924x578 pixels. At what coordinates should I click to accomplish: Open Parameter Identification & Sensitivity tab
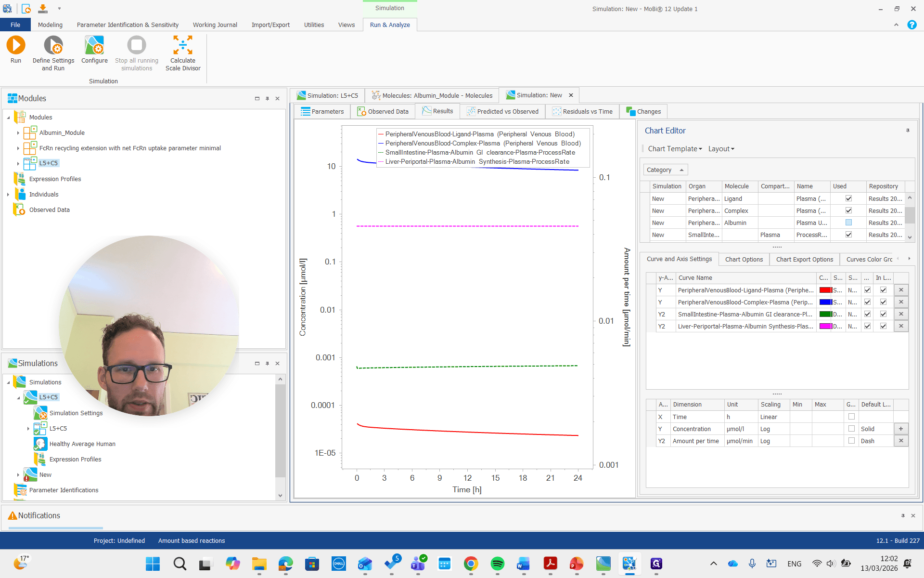click(x=128, y=25)
